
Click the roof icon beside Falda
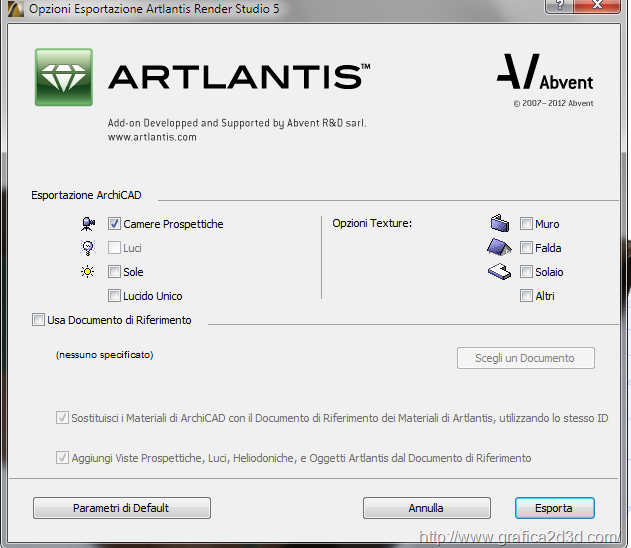click(500, 247)
